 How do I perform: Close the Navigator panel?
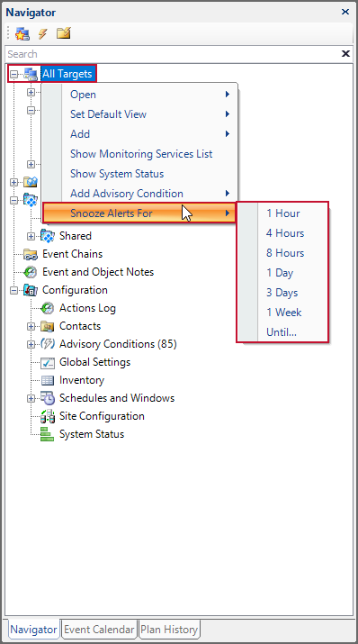(x=345, y=12)
